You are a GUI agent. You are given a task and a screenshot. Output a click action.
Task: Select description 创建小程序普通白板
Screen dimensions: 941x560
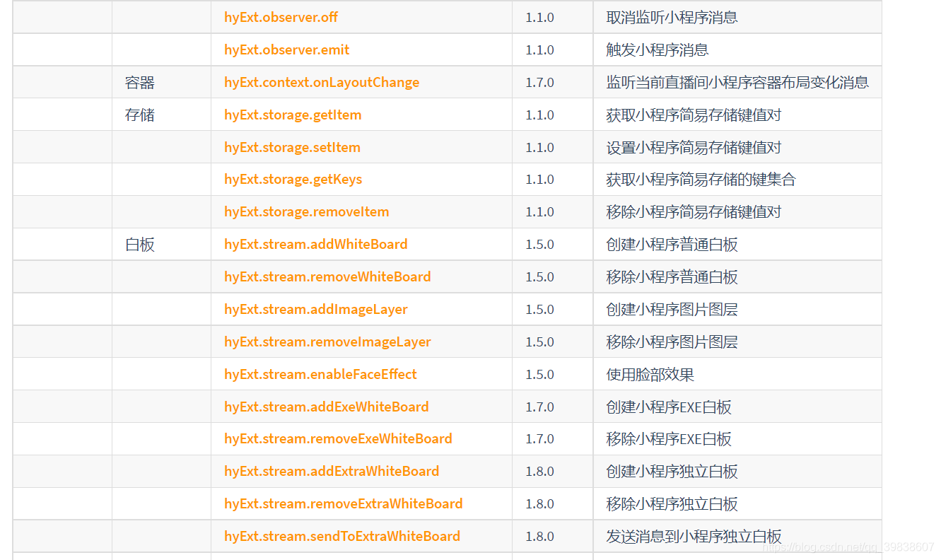(672, 244)
